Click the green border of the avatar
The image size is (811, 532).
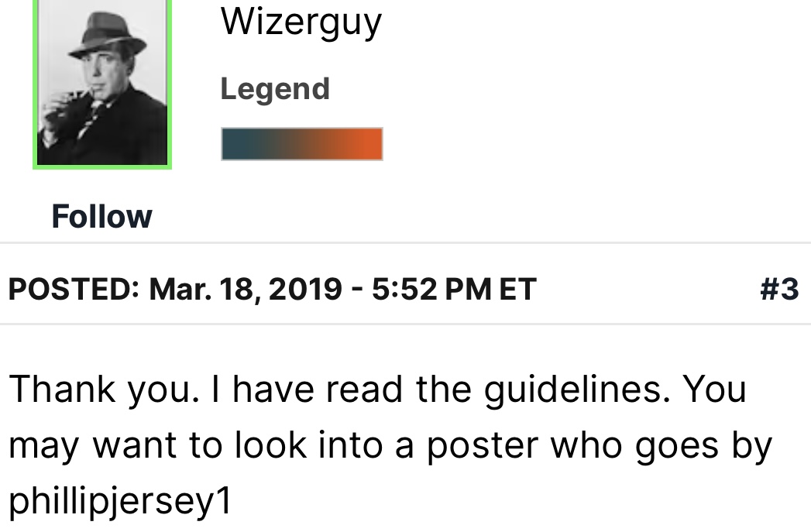click(x=36, y=85)
